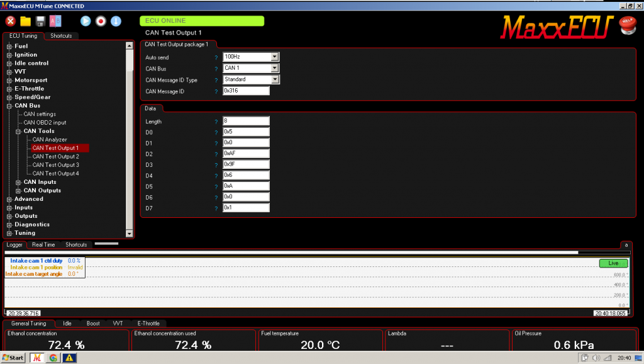Click the network signal tray icon
Viewport: 644px width, 364px height.
click(608, 358)
